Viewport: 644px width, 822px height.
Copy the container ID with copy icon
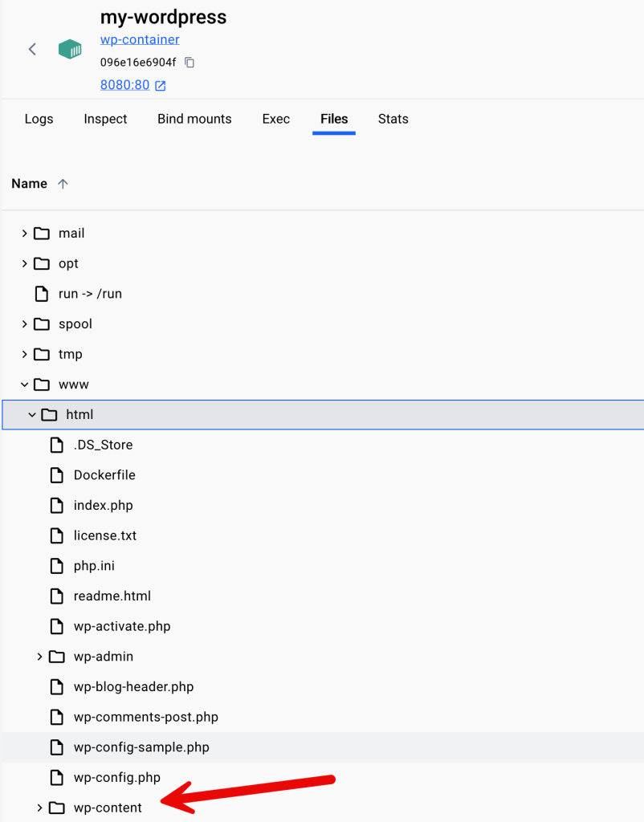pyautogui.click(x=190, y=62)
